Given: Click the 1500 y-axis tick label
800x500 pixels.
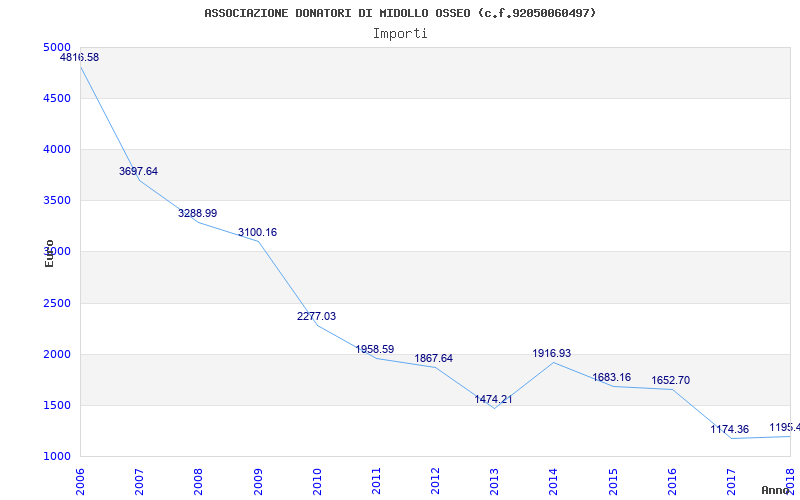Looking at the screenshot, I should pyautogui.click(x=57, y=406).
